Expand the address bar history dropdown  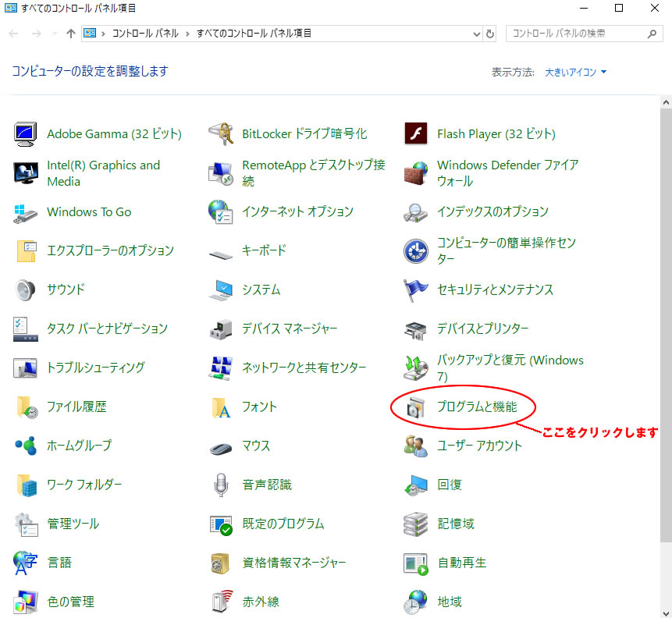(477, 34)
